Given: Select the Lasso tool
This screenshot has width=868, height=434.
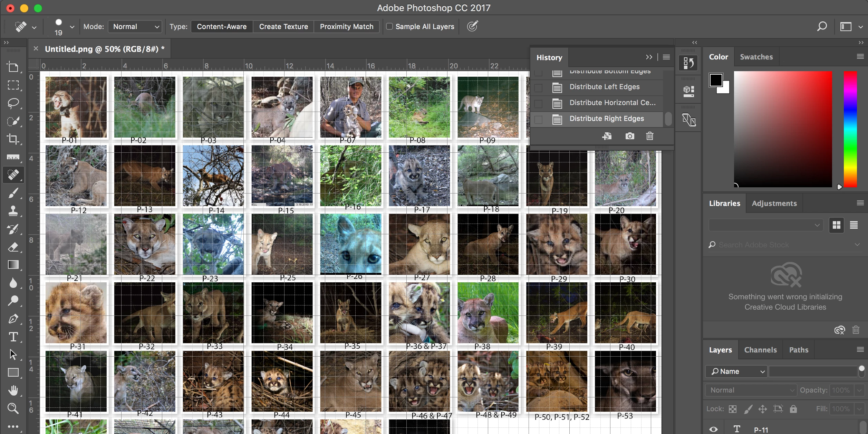Looking at the screenshot, I should pos(13,103).
